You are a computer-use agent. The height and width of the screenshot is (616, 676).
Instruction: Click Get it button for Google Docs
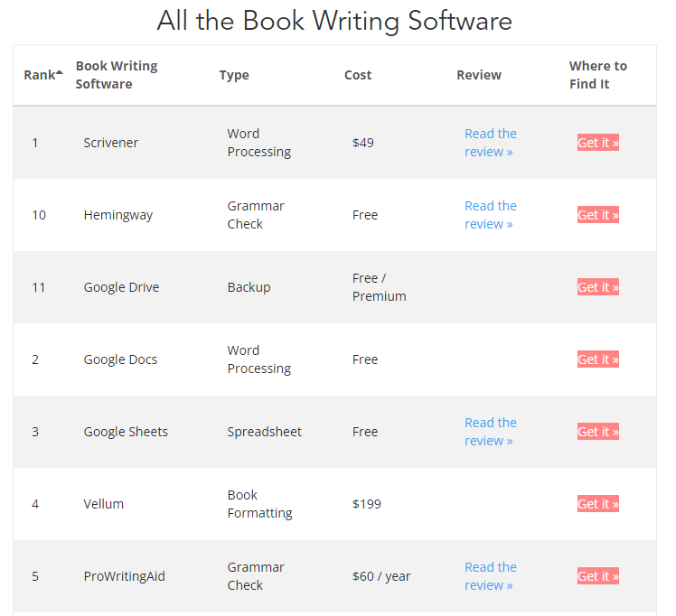coord(598,359)
